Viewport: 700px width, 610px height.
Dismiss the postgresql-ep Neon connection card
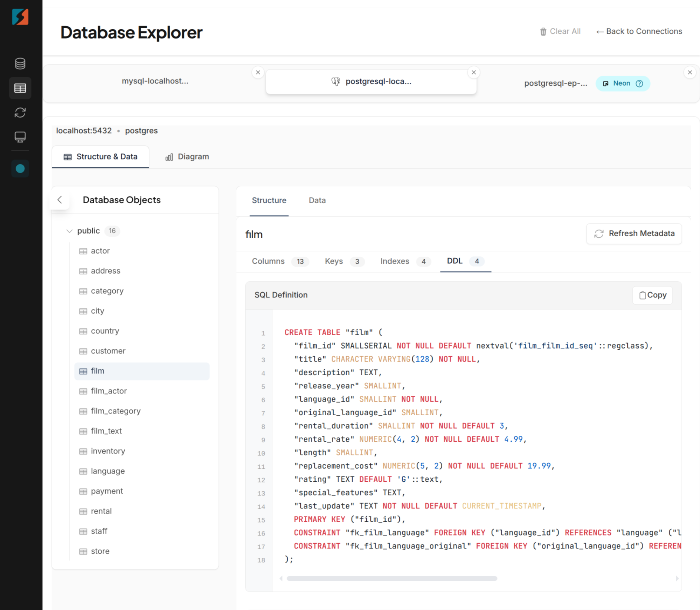tap(690, 72)
